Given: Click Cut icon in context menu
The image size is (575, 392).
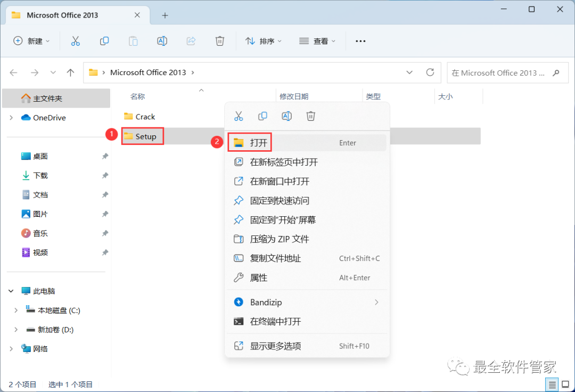Looking at the screenshot, I should click(239, 116).
